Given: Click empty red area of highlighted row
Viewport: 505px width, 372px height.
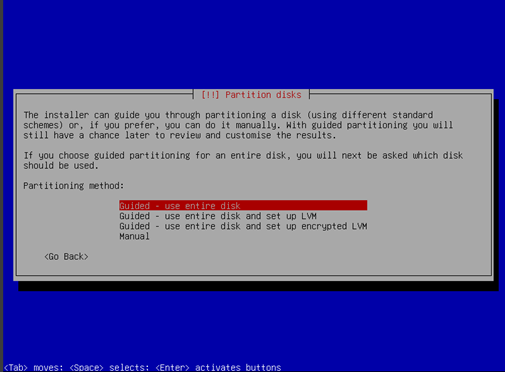Looking at the screenshot, I should [303, 205].
